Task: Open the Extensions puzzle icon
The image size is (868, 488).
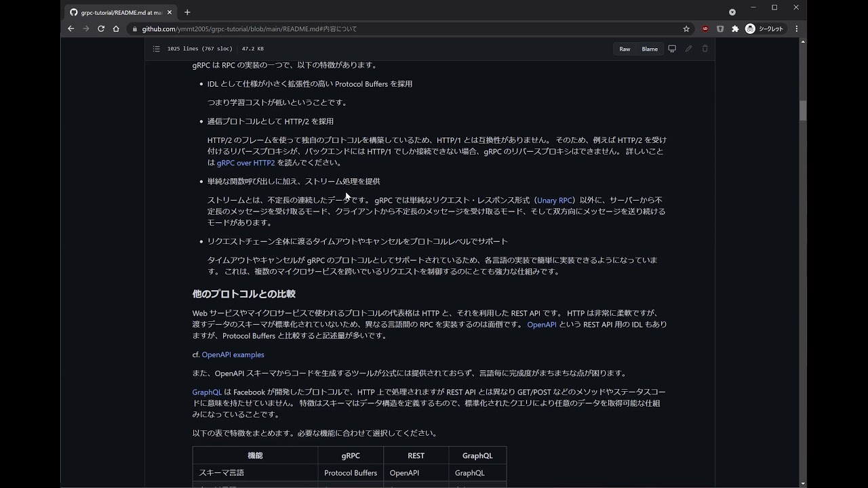Action: click(x=735, y=29)
